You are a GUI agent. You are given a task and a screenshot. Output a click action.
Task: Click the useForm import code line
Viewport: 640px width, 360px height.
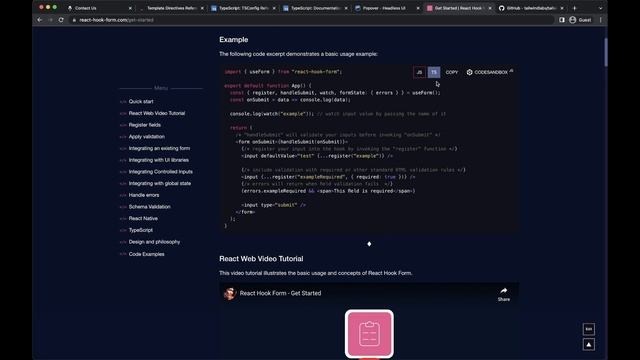(283, 72)
